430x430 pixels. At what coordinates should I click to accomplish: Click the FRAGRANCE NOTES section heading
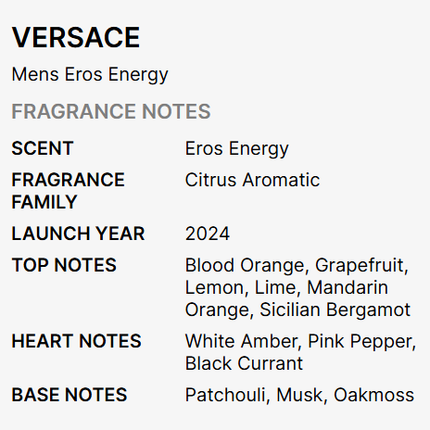point(111,111)
